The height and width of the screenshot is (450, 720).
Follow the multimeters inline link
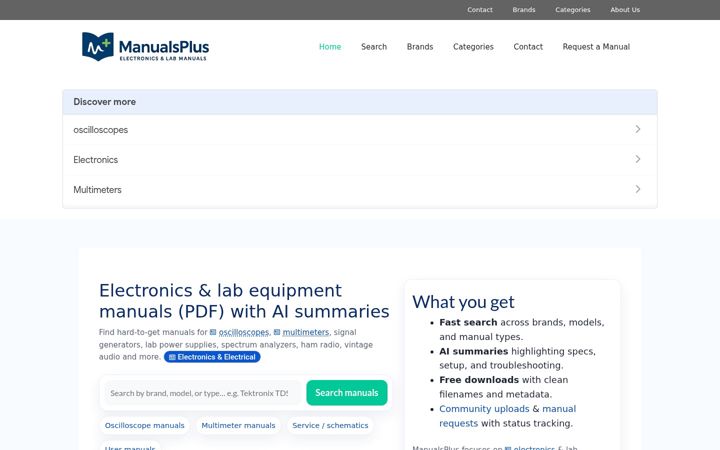pos(306,332)
